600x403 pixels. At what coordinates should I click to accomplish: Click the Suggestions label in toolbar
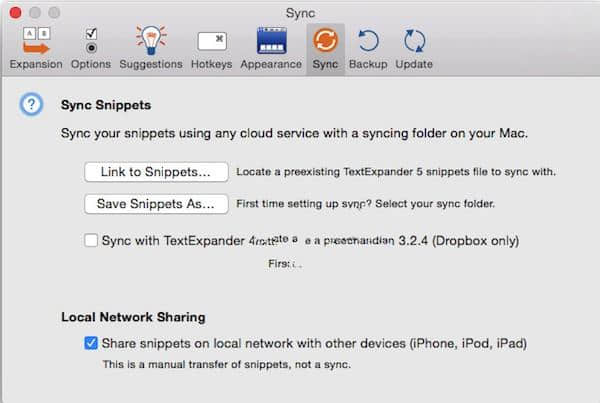(x=150, y=64)
